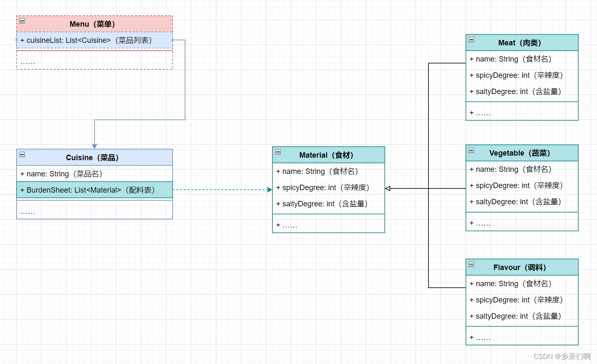Select Material's spicyDegree: int row

[x=329, y=188]
